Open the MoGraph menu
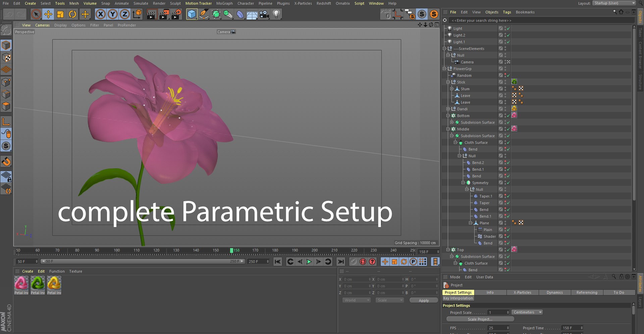 pyautogui.click(x=224, y=3)
